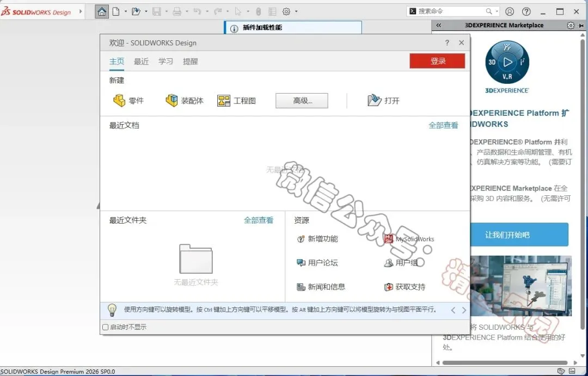Create a new Part (零件) document

pyautogui.click(x=128, y=101)
